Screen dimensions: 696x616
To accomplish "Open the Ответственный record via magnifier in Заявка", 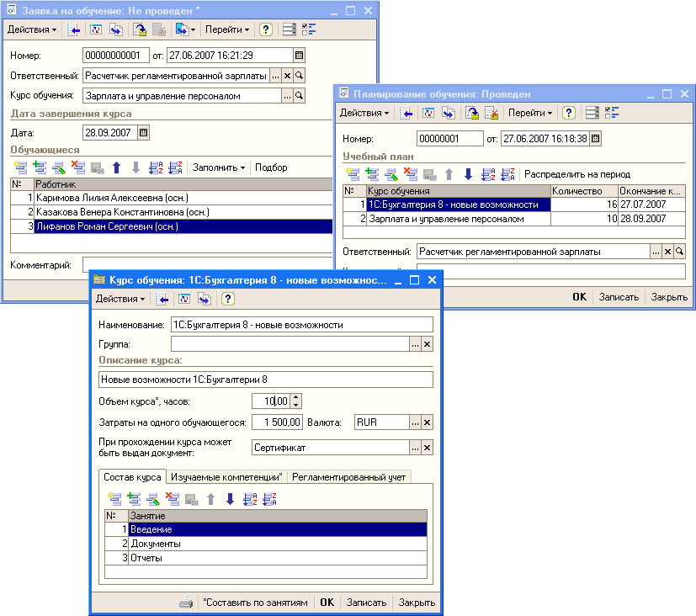I will coord(299,76).
